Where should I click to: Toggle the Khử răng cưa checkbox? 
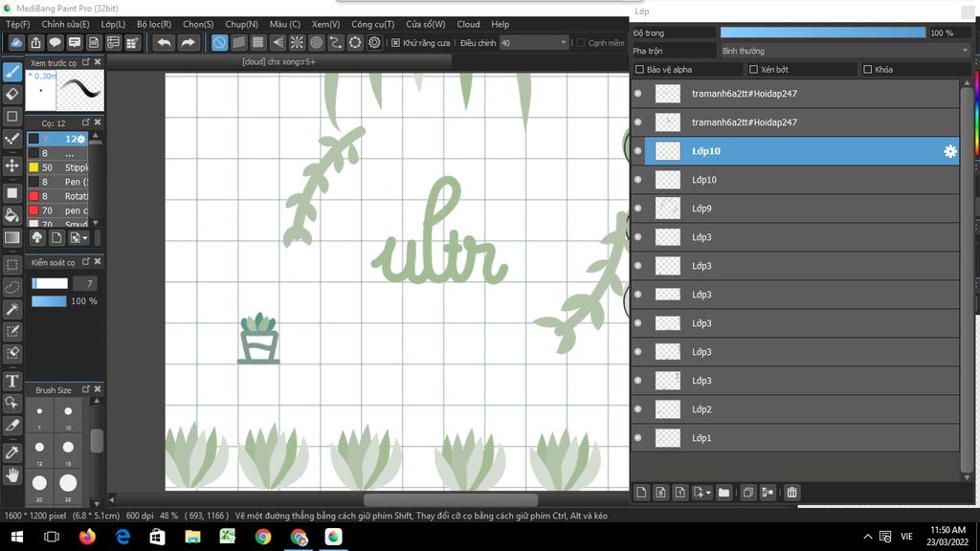point(395,43)
